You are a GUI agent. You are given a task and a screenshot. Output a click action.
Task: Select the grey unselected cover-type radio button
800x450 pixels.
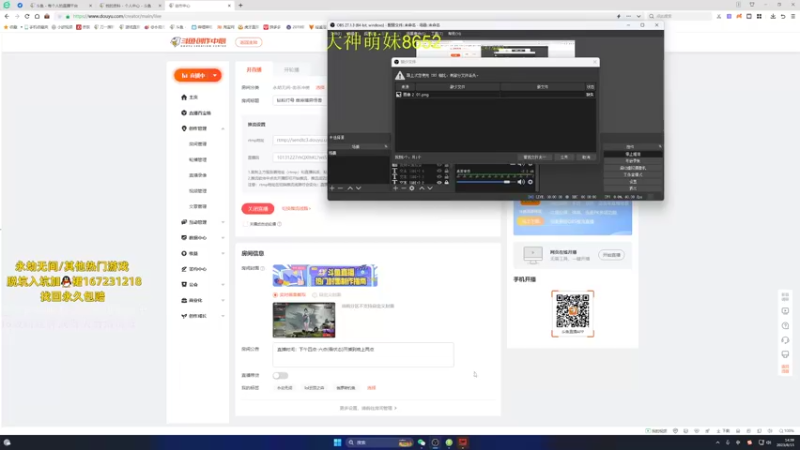pos(314,295)
